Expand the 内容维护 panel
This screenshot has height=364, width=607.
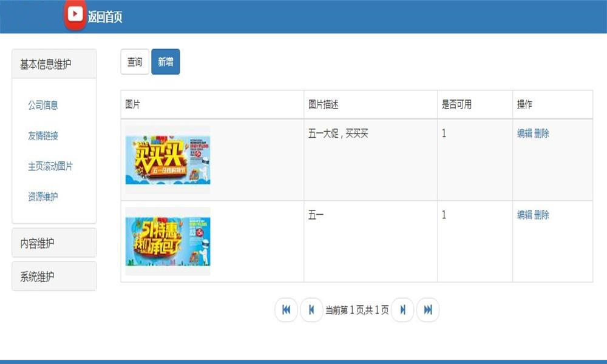click(x=54, y=243)
